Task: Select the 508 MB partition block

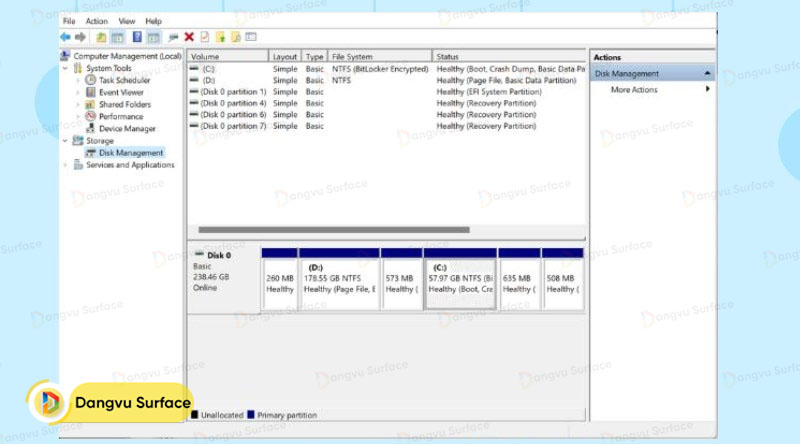Action: pos(563,279)
